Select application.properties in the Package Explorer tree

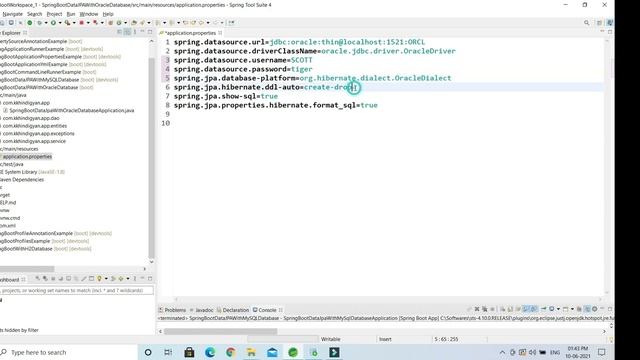pos(27,156)
